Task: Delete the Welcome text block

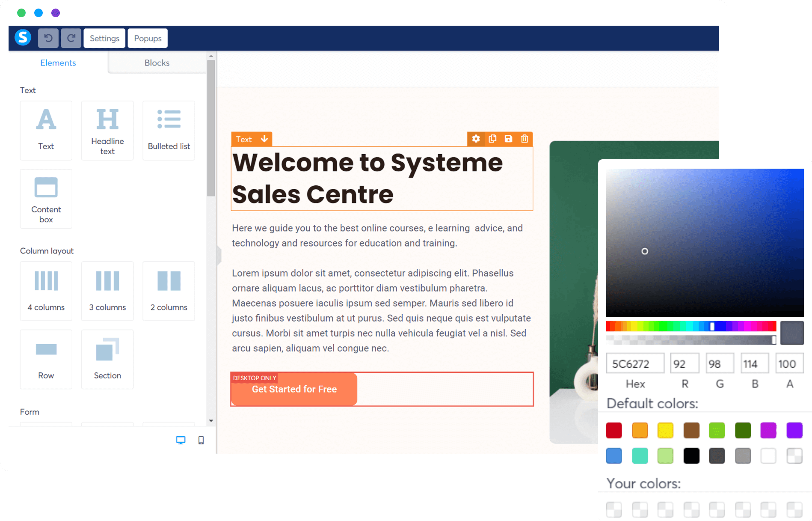Action: pos(525,139)
